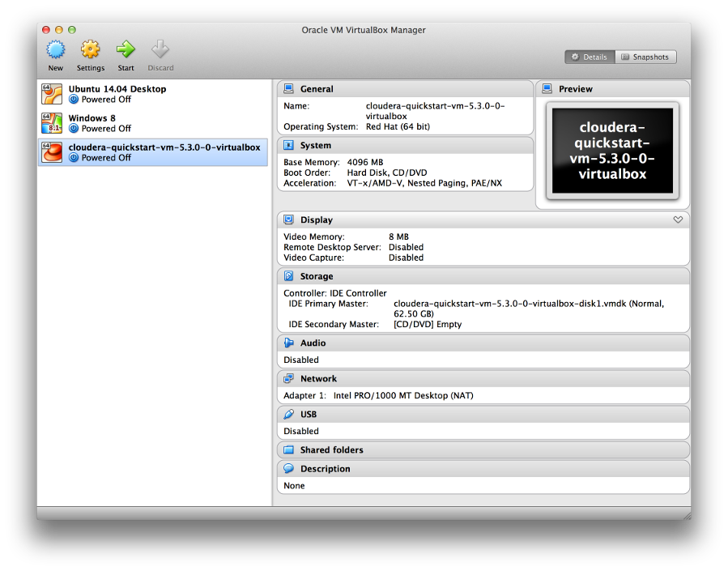728x571 pixels.
Task: Click the Ubuntu Powered Off status icon
Action: tap(74, 100)
